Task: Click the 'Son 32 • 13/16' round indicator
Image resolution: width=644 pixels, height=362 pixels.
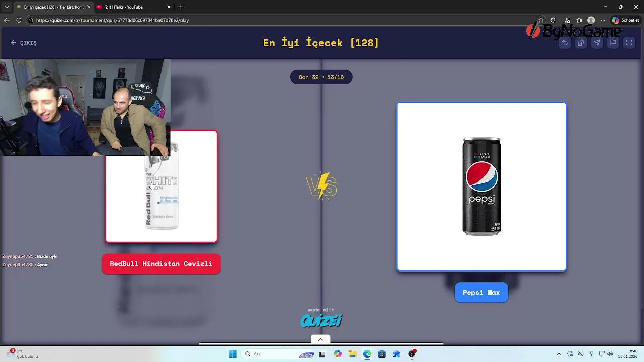Action: click(x=321, y=77)
